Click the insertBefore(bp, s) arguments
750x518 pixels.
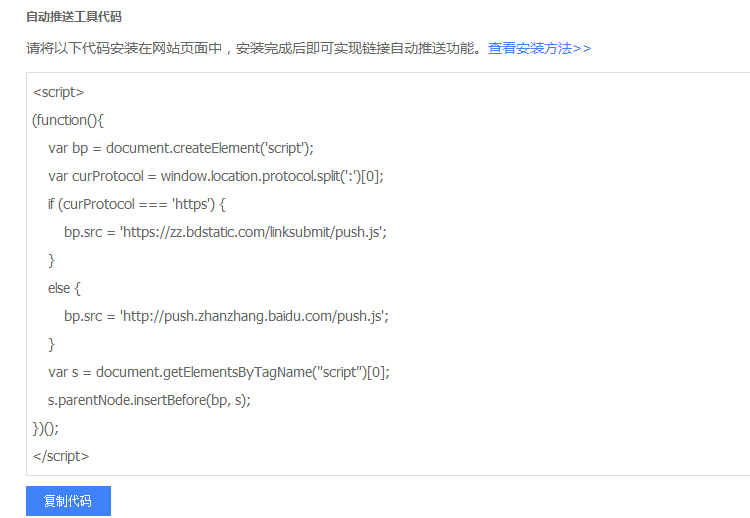coord(226,400)
